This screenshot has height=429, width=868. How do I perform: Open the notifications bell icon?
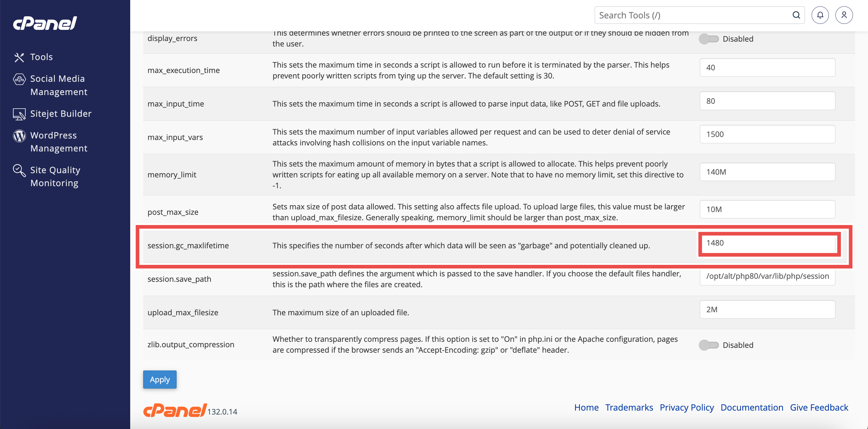[820, 15]
